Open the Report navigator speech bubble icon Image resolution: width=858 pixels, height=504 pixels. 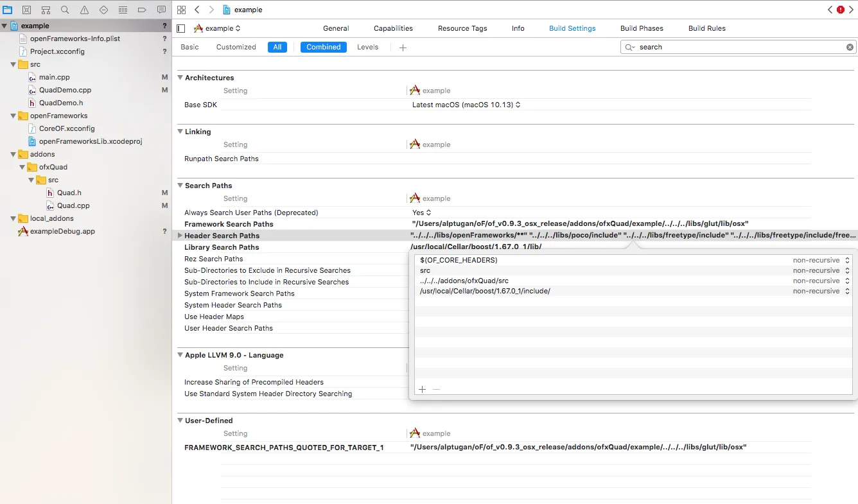click(161, 10)
